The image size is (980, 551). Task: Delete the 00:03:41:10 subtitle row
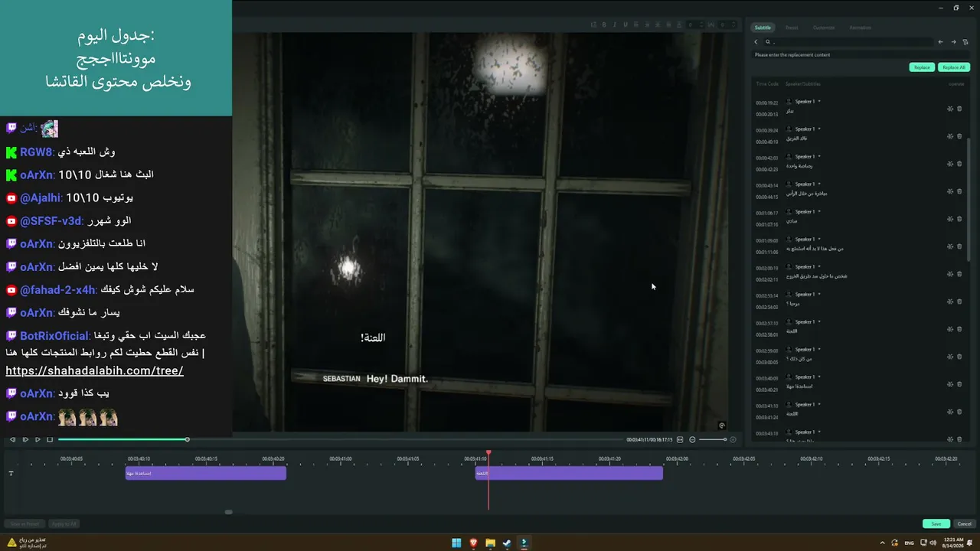pos(959,412)
